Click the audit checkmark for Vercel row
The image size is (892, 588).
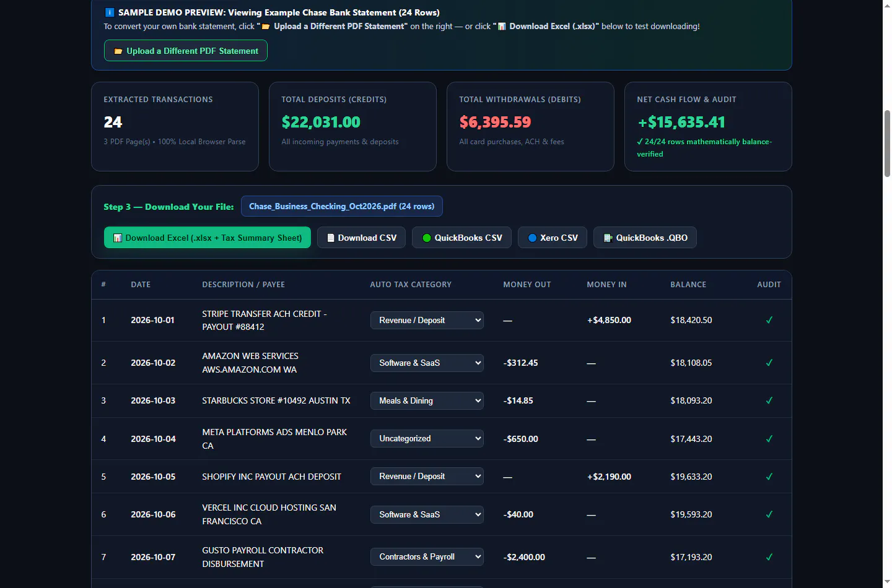click(x=769, y=514)
